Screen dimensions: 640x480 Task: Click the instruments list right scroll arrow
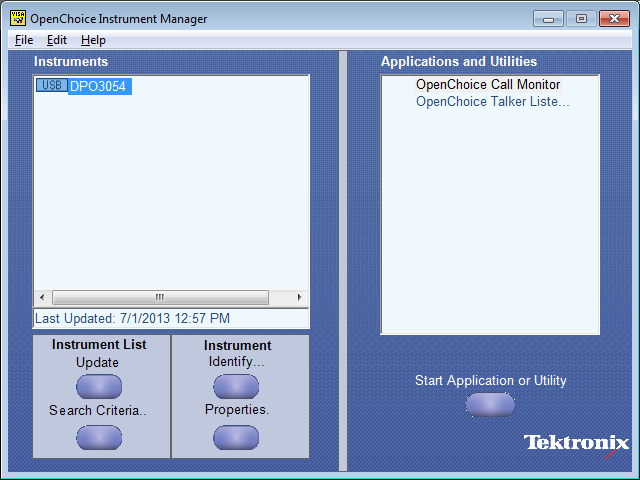click(299, 298)
